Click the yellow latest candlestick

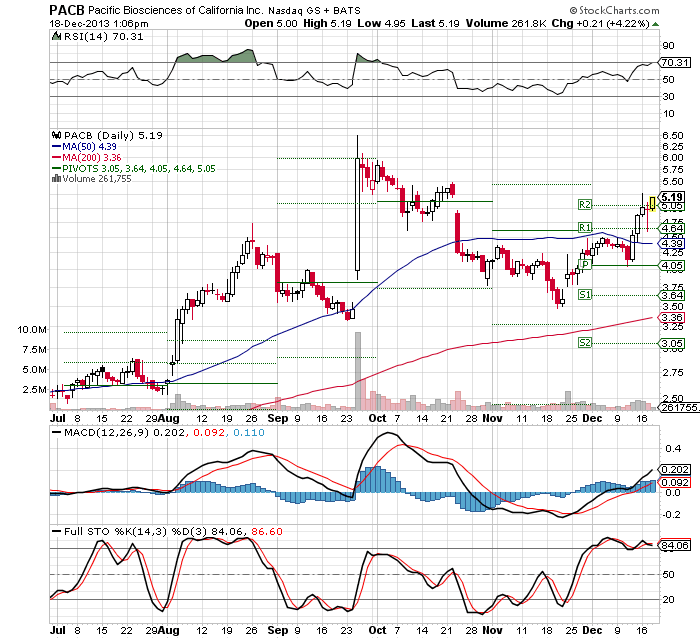[653, 203]
